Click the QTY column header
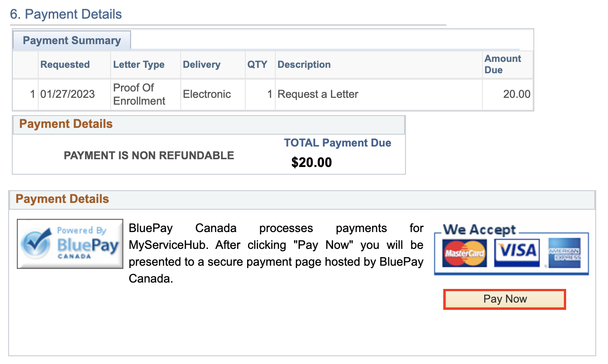Viewport: 608px width, 364px height. click(257, 65)
